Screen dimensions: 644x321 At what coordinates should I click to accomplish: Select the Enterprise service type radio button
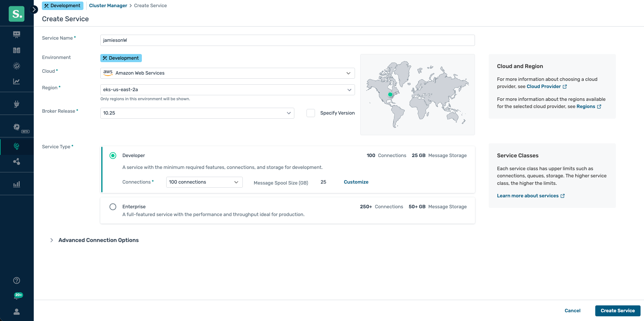point(113,207)
